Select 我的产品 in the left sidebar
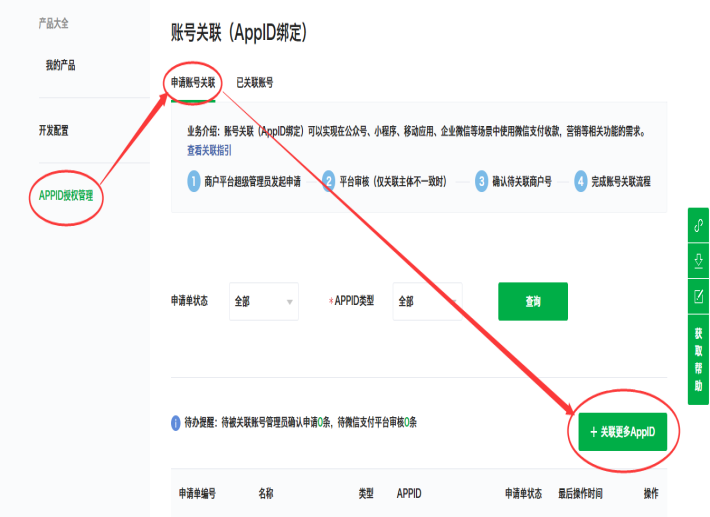 [x=60, y=66]
